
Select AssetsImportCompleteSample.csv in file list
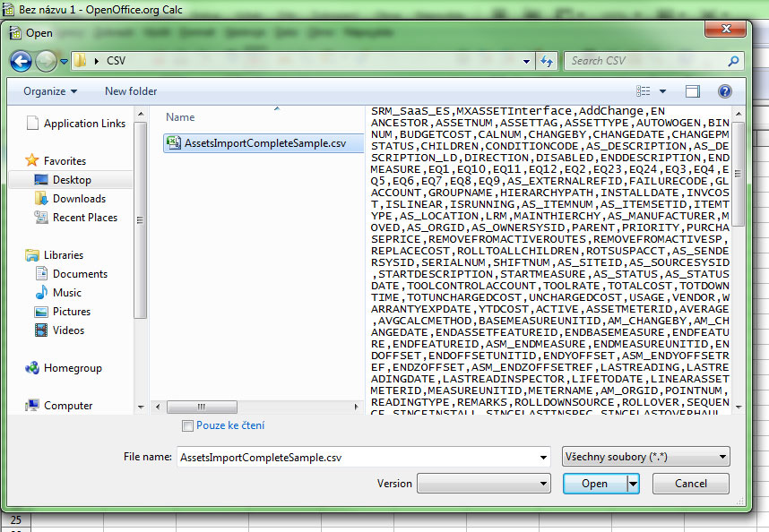click(x=264, y=143)
